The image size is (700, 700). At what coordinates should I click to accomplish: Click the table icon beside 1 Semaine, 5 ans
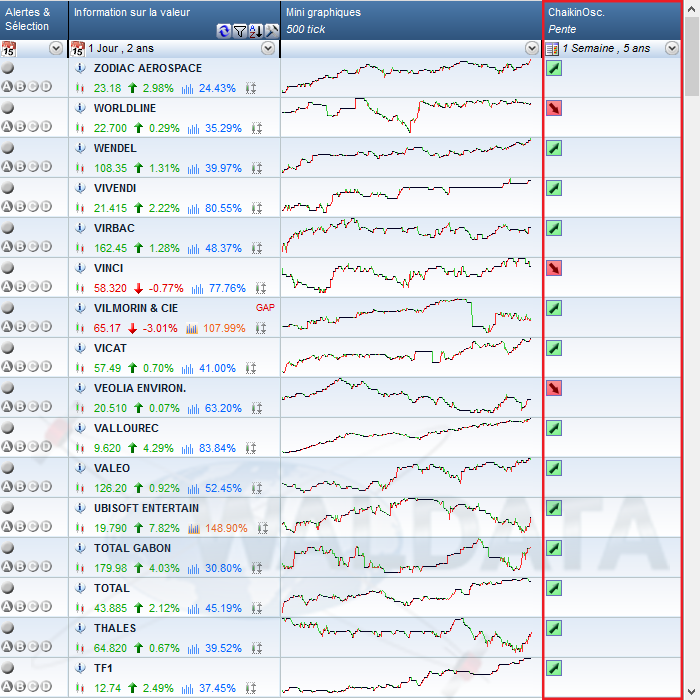[553, 48]
